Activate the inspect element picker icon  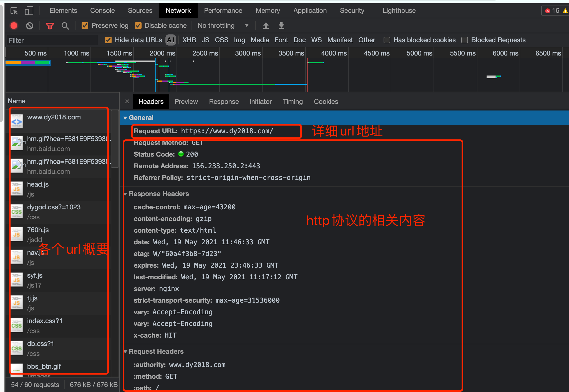(x=14, y=11)
